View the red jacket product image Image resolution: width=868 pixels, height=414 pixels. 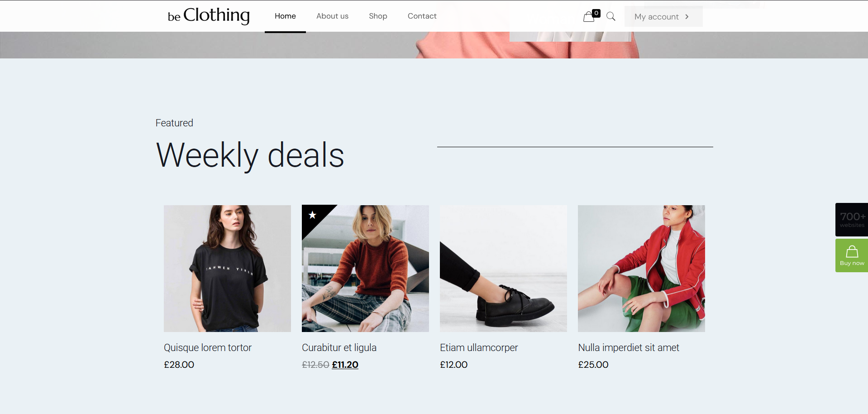coord(641,268)
